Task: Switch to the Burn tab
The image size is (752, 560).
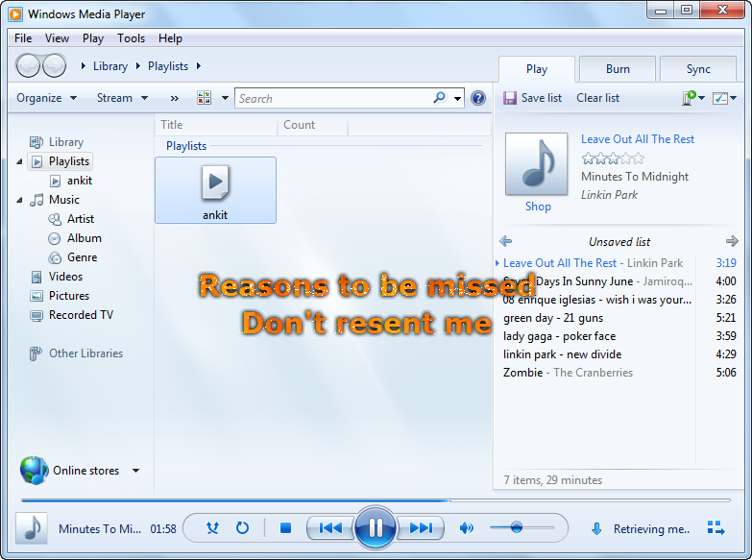Action: tap(618, 69)
